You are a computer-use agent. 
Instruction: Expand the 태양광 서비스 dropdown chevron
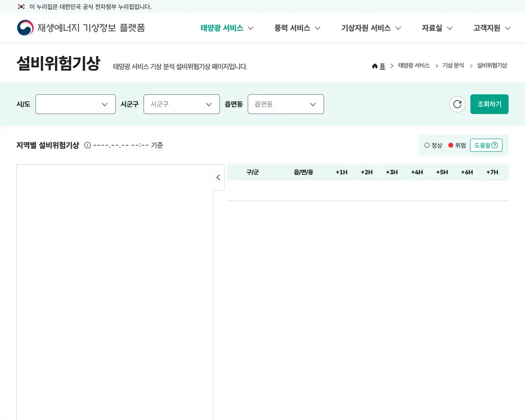click(x=251, y=28)
